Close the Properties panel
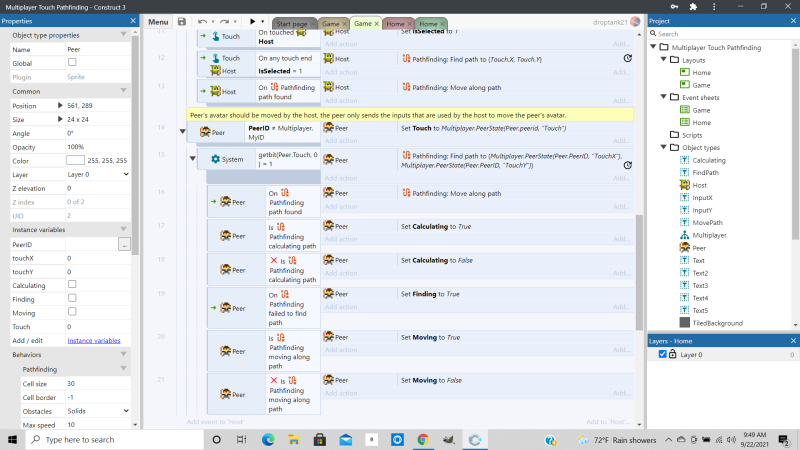Screen dimensions: 800x450 point(133,21)
